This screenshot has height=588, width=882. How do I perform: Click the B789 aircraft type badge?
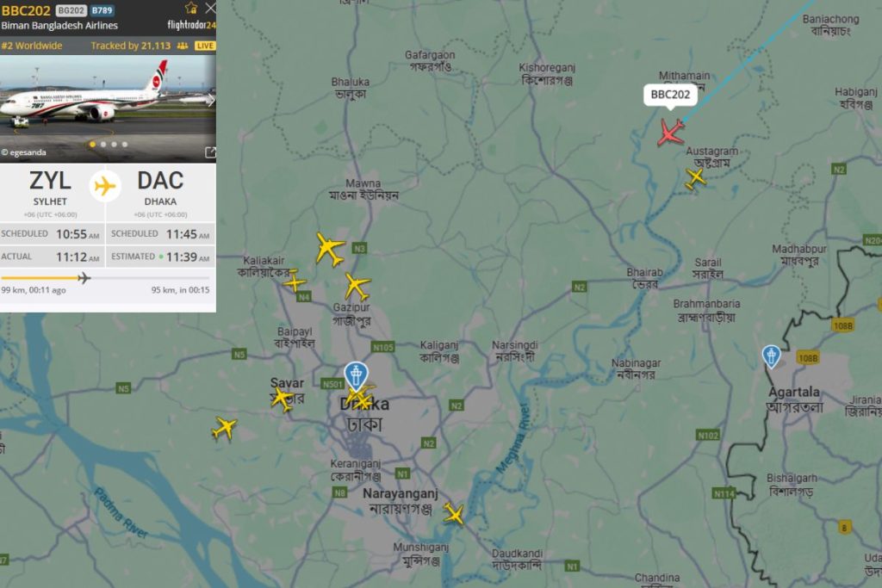click(x=102, y=10)
